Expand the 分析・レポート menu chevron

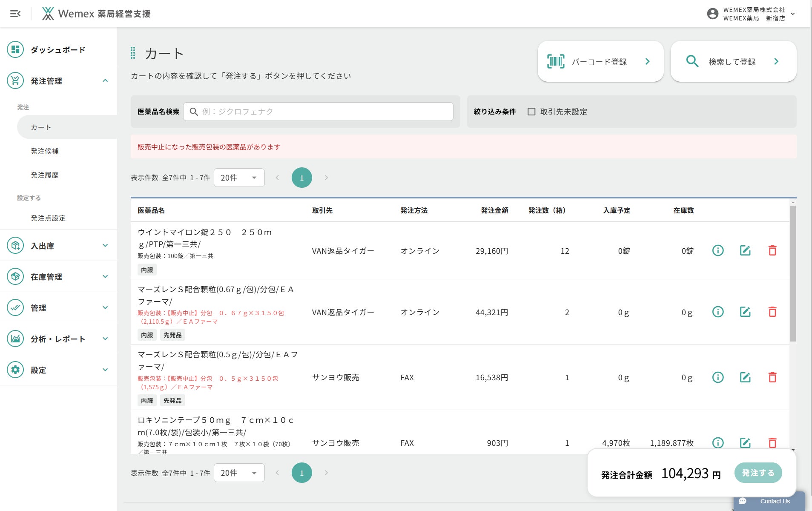pyautogui.click(x=105, y=339)
